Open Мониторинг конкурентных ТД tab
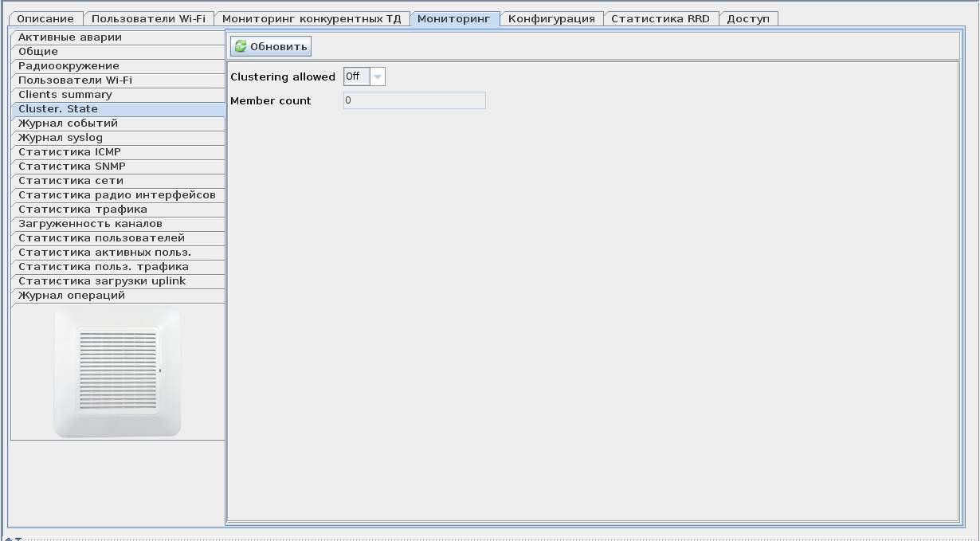 [312, 18]
